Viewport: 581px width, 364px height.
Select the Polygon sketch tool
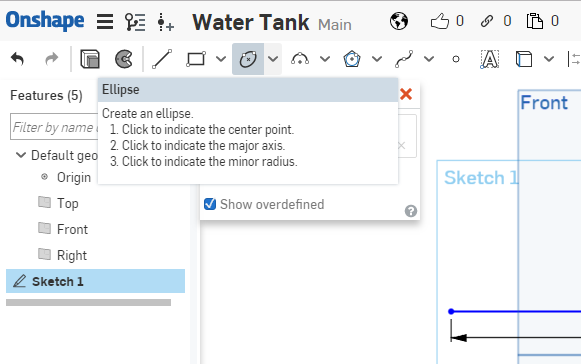(352, 59)
